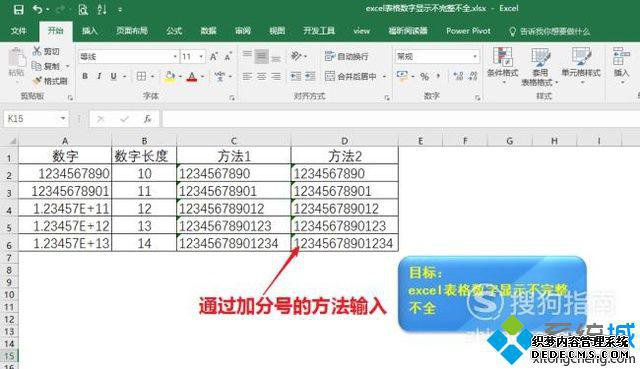Click Merge & Center (合并后居中) button

(x=351, y=76)
